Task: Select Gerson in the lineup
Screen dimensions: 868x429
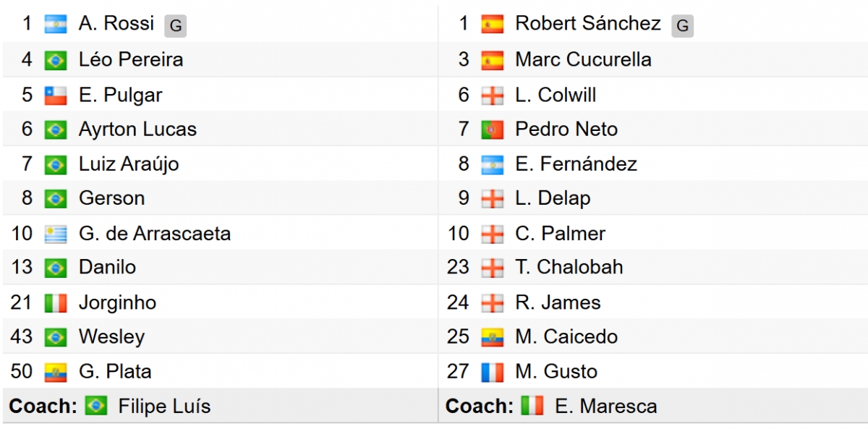Action: (111, 198)
